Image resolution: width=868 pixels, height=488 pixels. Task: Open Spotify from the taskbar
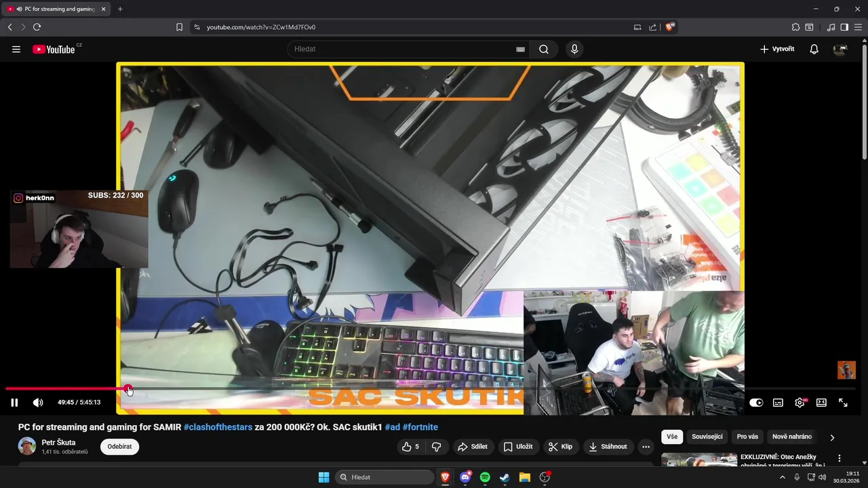tap(485, 477)
